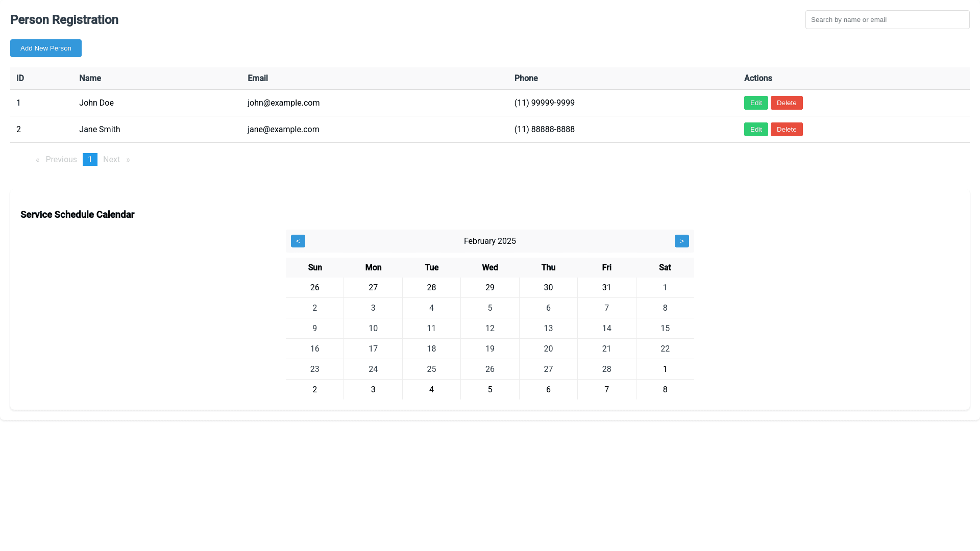Delete John Doe's record
Viewport: 980px width, 551px height.
coord(786,103)
